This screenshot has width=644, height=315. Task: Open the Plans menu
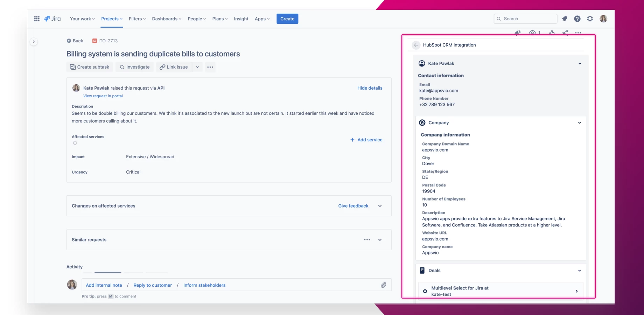tap(220, 19)
